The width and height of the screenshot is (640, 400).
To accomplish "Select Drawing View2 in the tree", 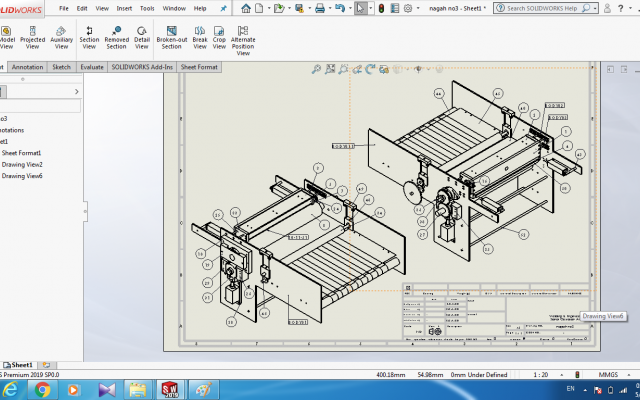I will coord(22,164).
